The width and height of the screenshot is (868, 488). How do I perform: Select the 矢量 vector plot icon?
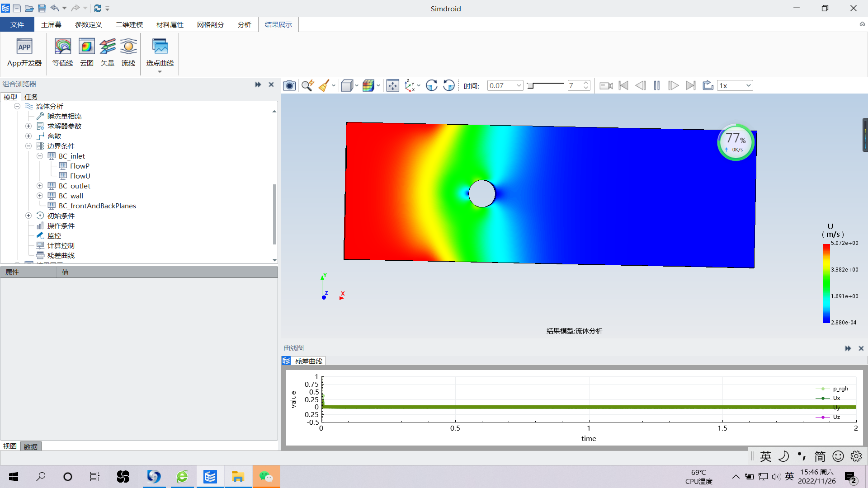(108, 53)
